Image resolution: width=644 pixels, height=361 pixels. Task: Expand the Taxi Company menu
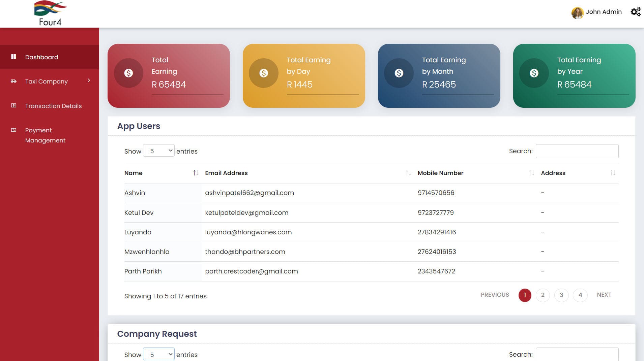(46, 81)
